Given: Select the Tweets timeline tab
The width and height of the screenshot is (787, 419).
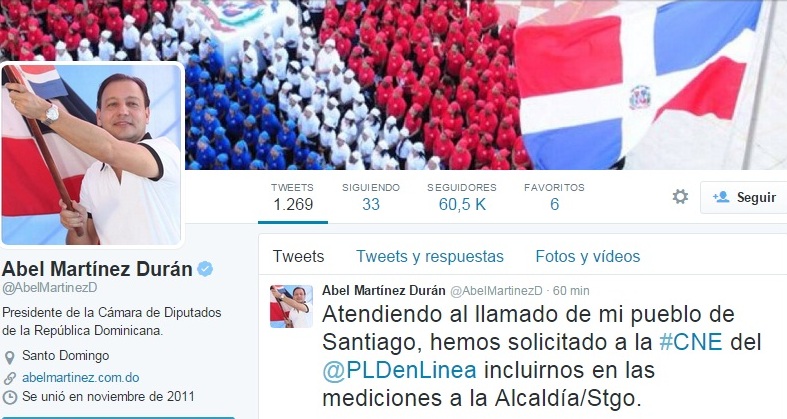Looking at the screenshot, I should click(x=299, y=256).
